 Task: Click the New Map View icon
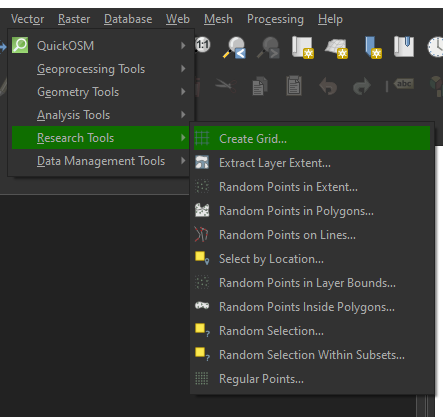(x=303, y=47)
